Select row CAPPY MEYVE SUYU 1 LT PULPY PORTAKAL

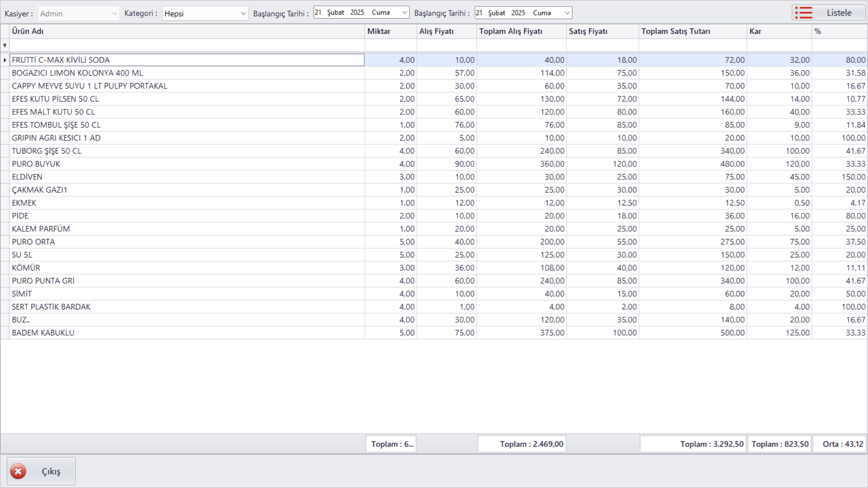point(434,86)
